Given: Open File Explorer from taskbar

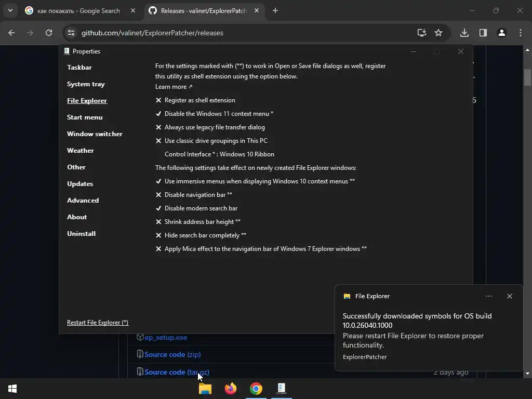Looking at the screenshot, I should click(x=205, y=389).
